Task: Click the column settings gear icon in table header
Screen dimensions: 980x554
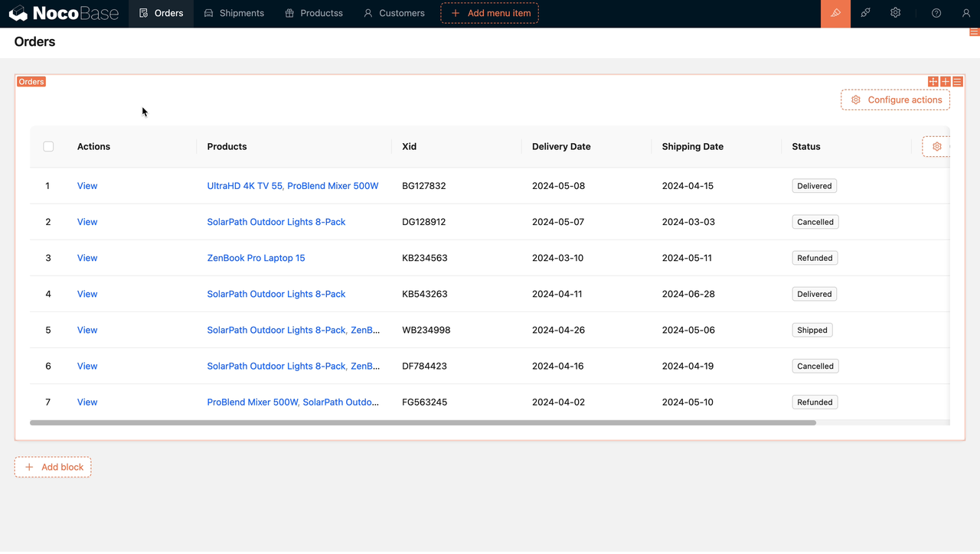Action: click(936, 146)
